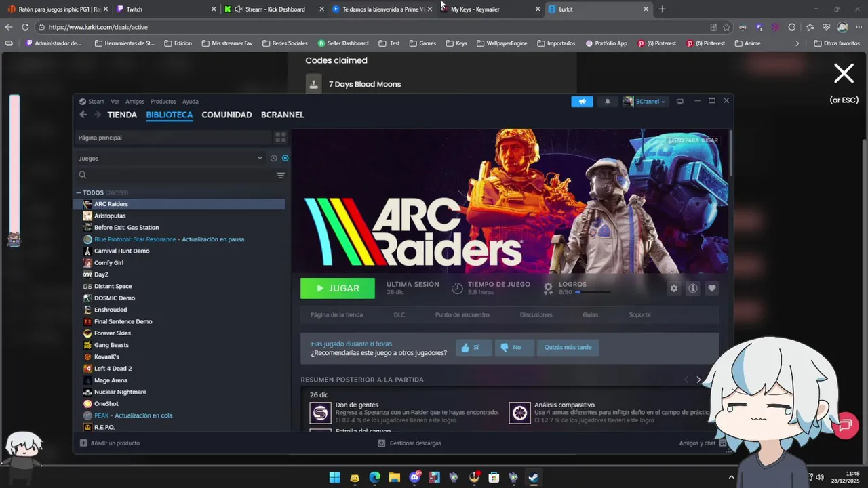Open the BCrannel account dropdown
Screen dimensions: 868x488
pos(644,102)
